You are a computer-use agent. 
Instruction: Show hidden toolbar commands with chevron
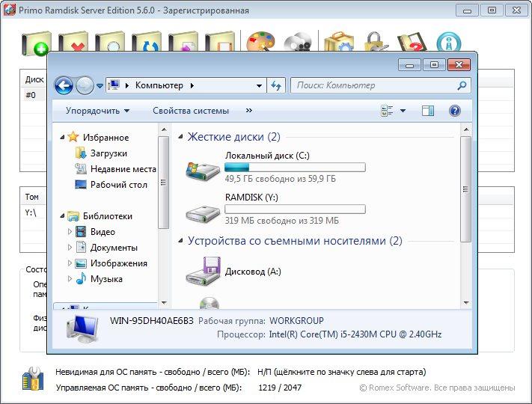pyautogui.click(x=249, y=111)
